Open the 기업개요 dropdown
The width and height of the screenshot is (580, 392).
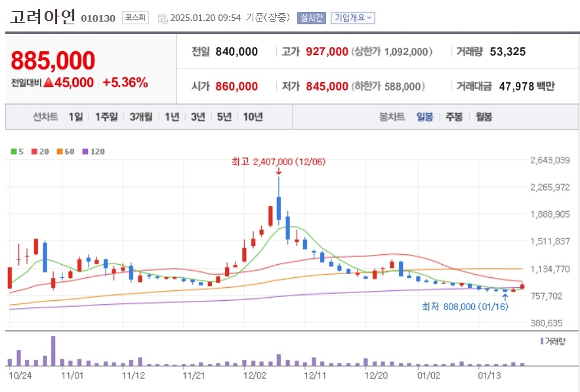[353, 18]
